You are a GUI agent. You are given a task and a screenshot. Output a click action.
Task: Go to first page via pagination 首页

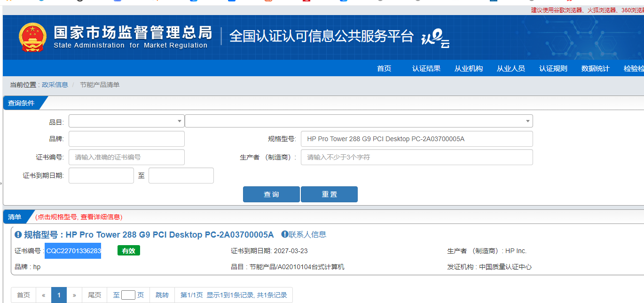[24, 295]
